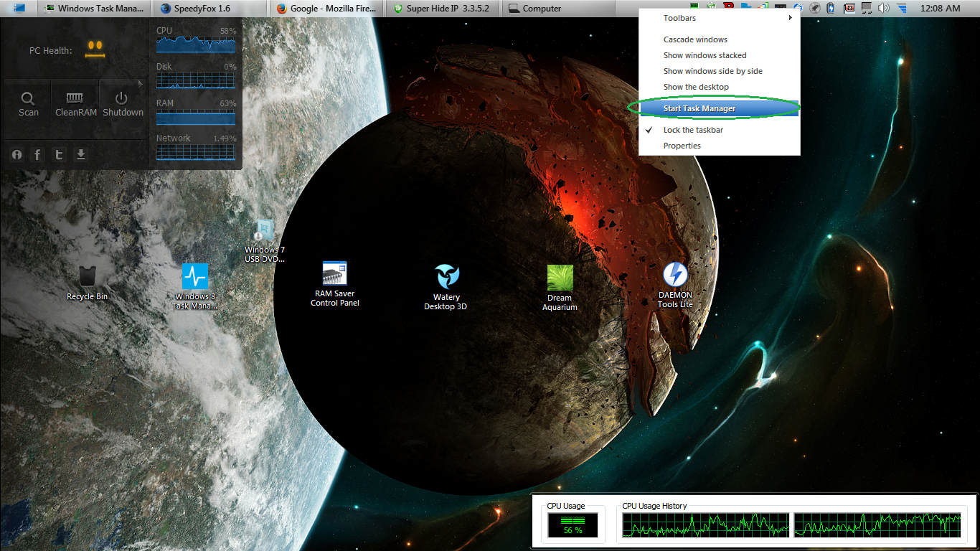Select Show windows stacked
The image size is (980, 551).
(719, 55)
